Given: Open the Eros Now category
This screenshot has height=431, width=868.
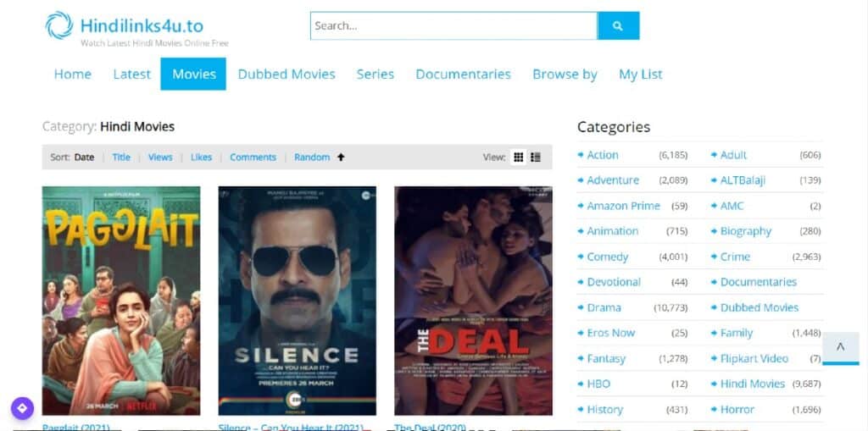Looking at the screenshot, I should pyautogui.click(x=610, y=333).
